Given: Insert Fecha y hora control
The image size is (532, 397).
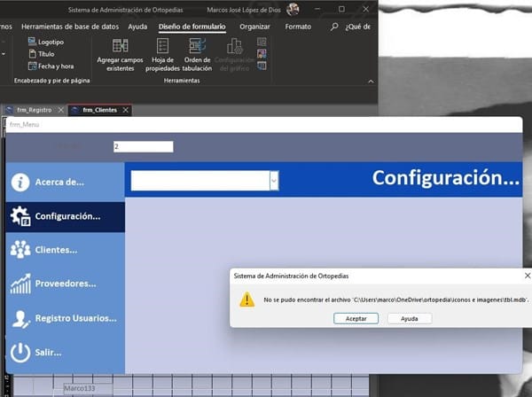Looking at the screenshot, I should tap(51, 66).
